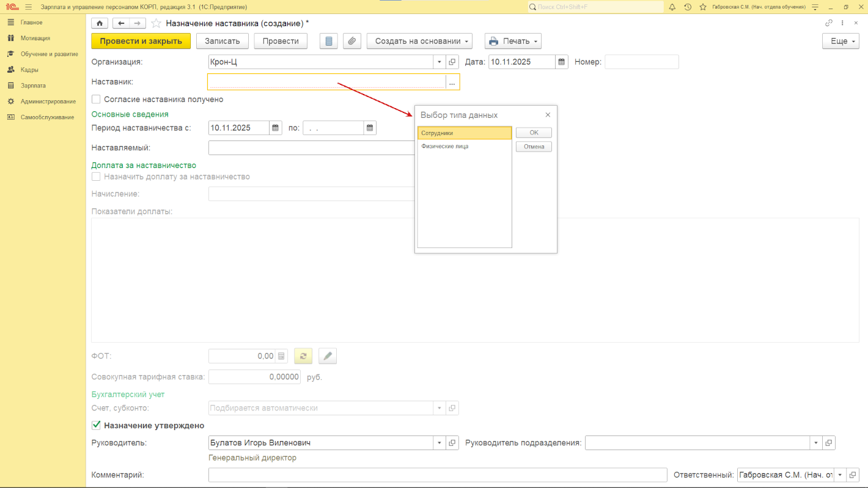Open the calendar picker for Дата field
Screen dimensions: 868x488
point(561,62)
